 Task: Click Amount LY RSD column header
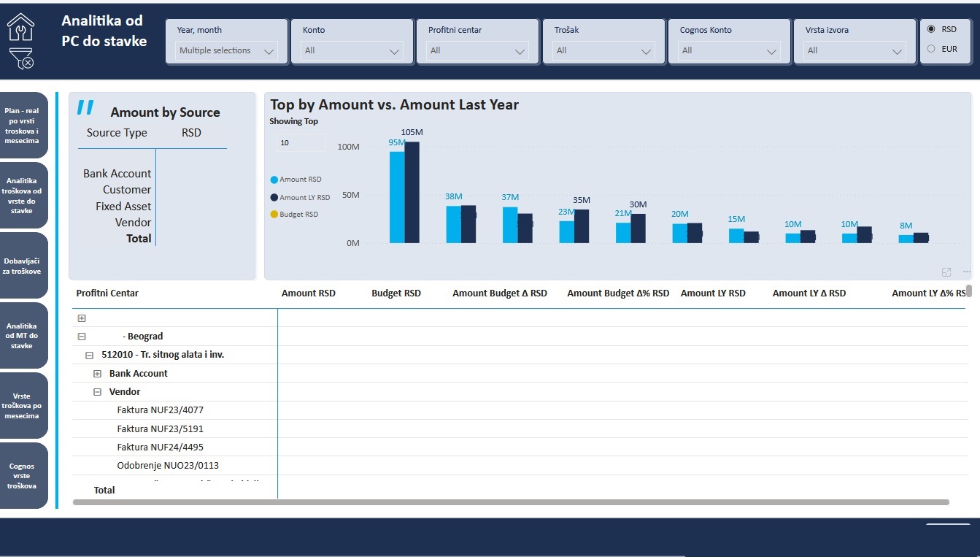point(713,293)
